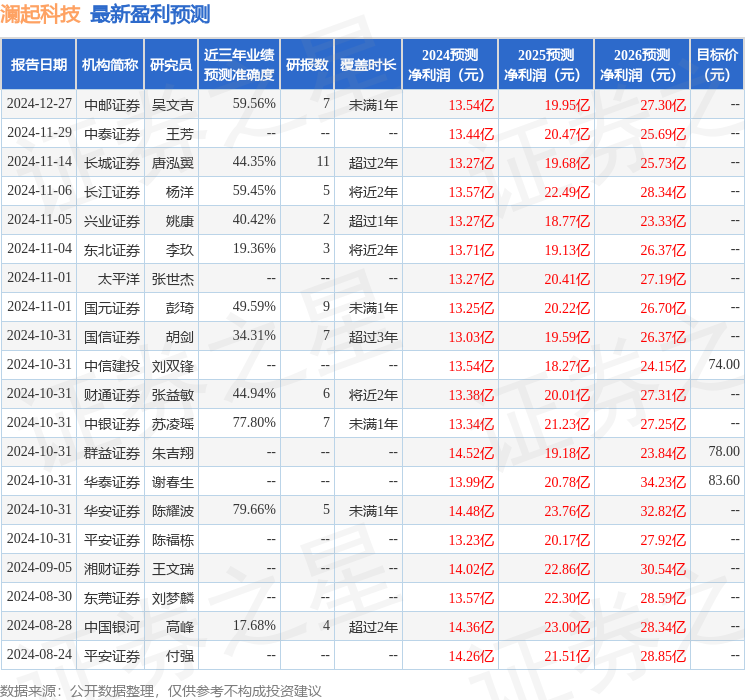Click the date 2024-12-27
Screen dimensions: 745x700
pos(39,104)
